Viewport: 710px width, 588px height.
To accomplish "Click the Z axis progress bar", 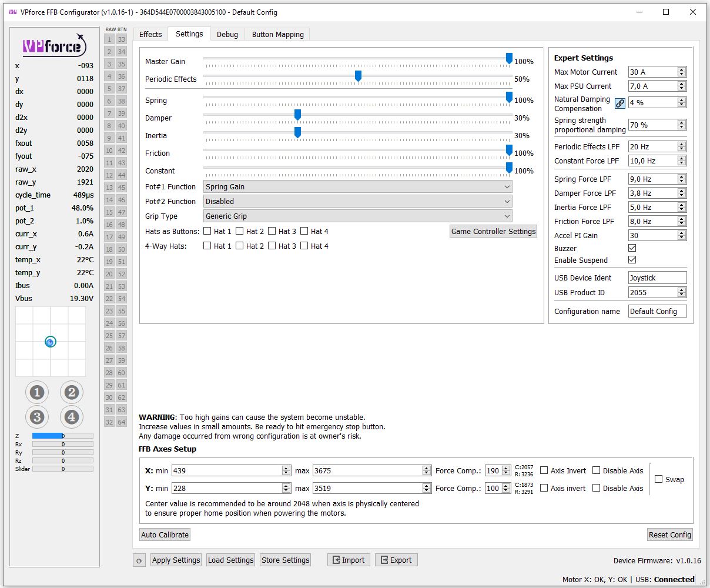I will click(62, 436).
